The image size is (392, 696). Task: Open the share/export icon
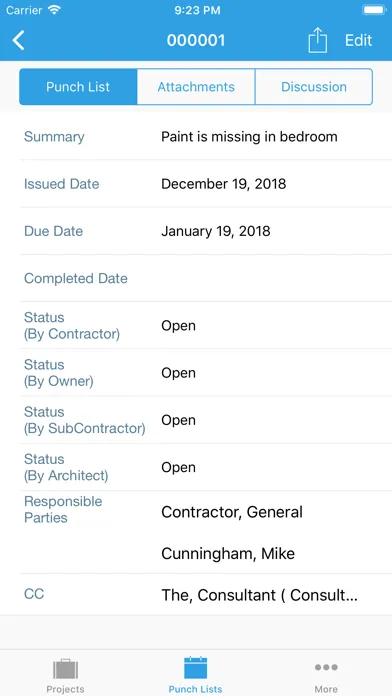(x=317, y=40)
